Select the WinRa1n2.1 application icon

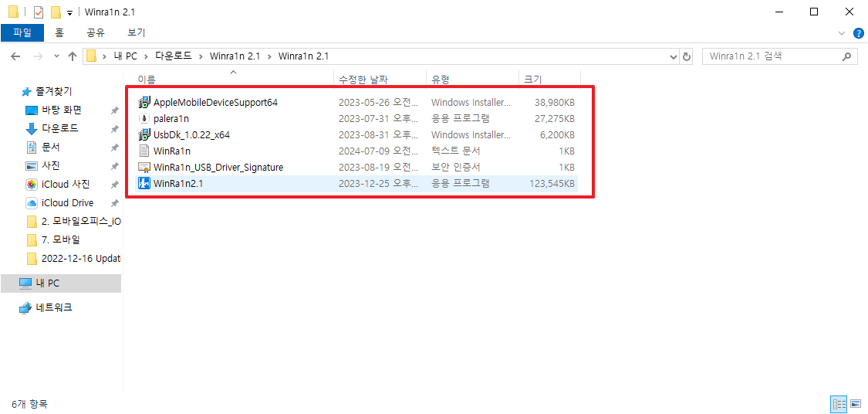144,184
